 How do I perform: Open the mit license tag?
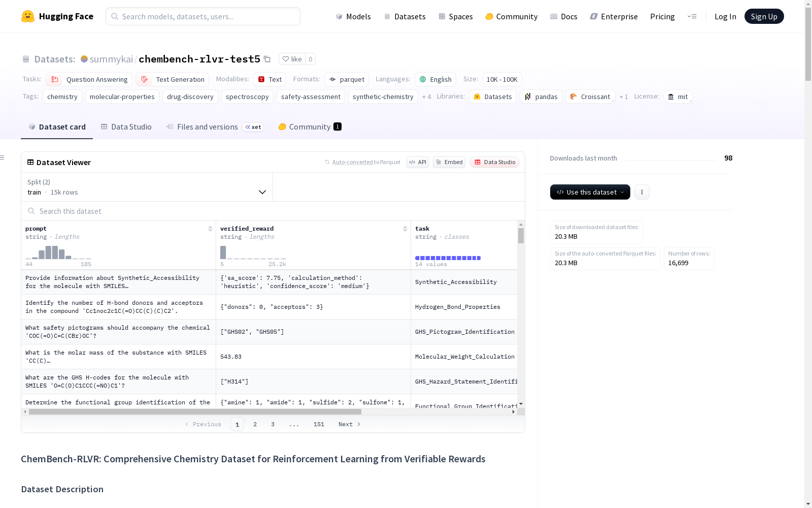(678, 97)
